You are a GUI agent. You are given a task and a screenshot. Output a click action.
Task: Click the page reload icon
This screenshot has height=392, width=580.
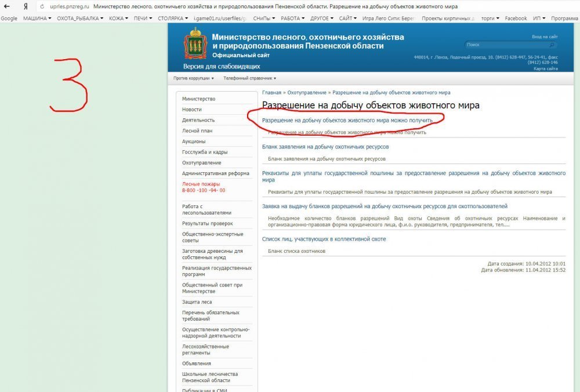pyautogui.click(x=42, y=6)
